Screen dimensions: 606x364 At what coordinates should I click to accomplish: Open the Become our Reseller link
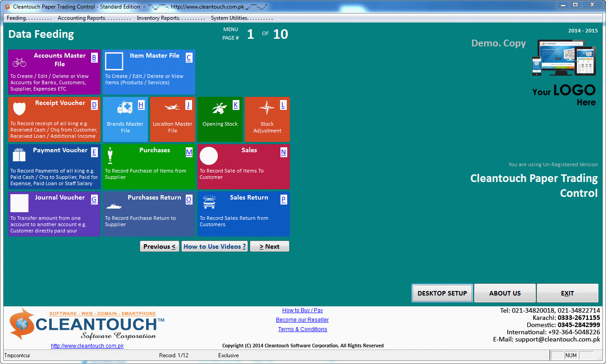click(x=303, y=320)
